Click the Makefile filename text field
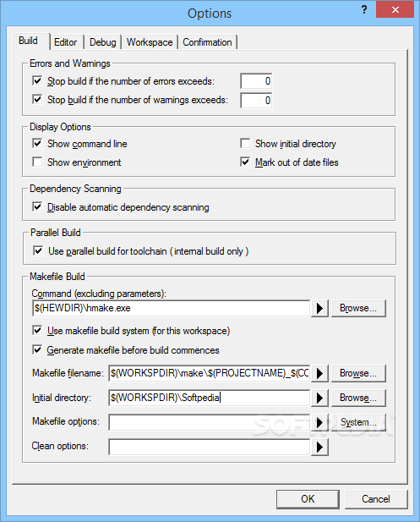 click(210, 373)
